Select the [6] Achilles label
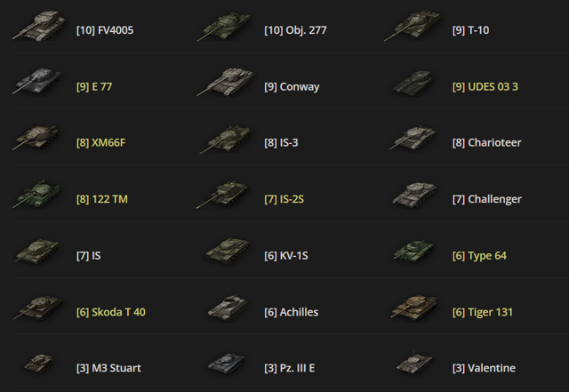Screen dimensions: 569x392 coord(292,312)
